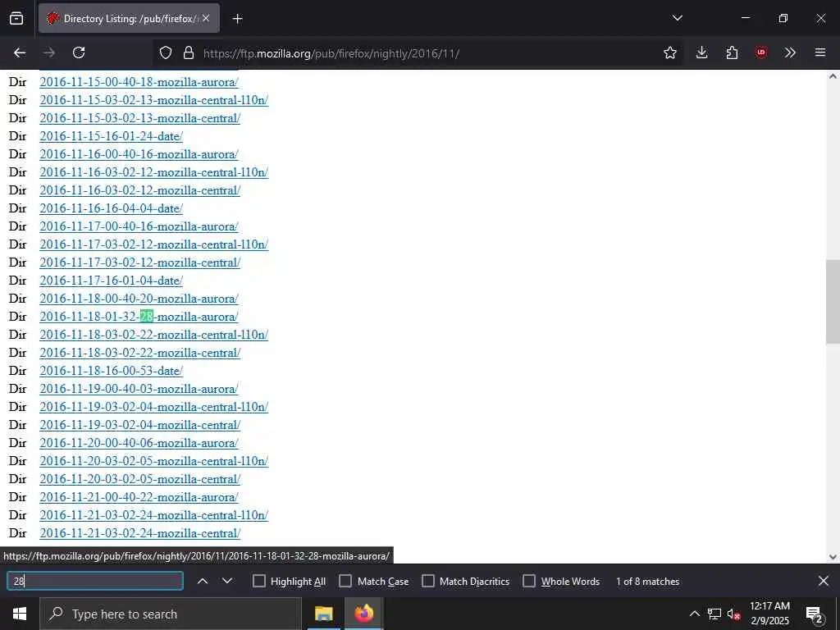Select the Directory Listing tab
The height and width of the screenshot is (630, 840).
[129, 18]
